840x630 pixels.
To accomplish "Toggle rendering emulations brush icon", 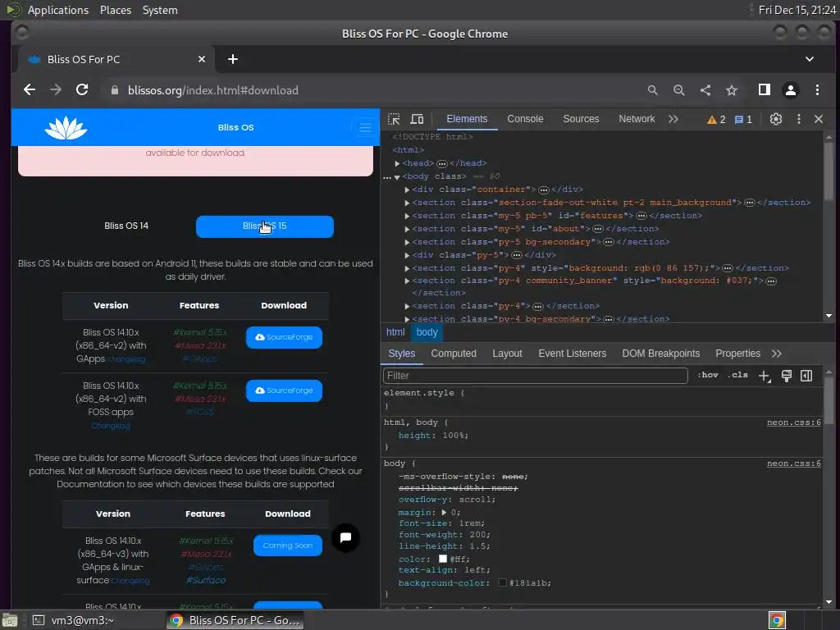I will point(787,376).
